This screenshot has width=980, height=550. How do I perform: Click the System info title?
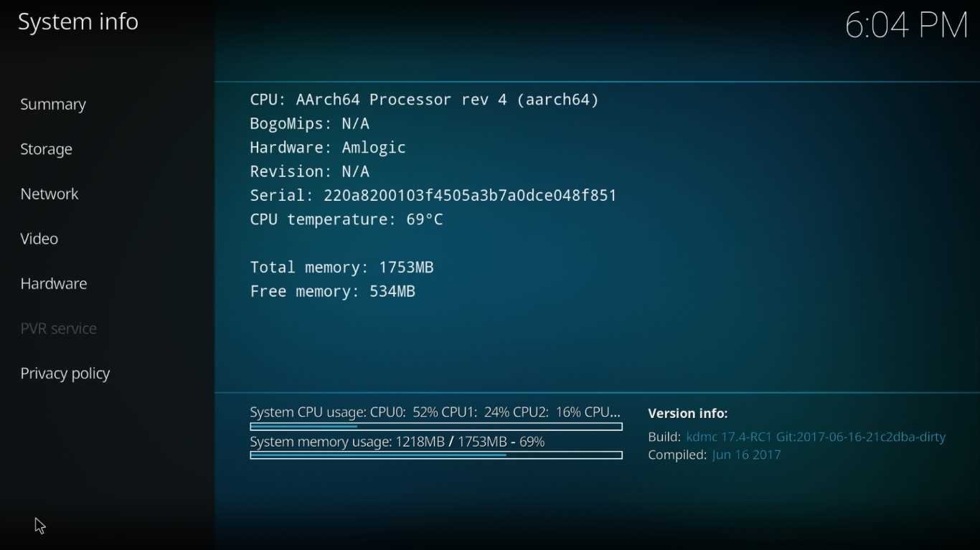pyautogui.click(x=78, y=22)
